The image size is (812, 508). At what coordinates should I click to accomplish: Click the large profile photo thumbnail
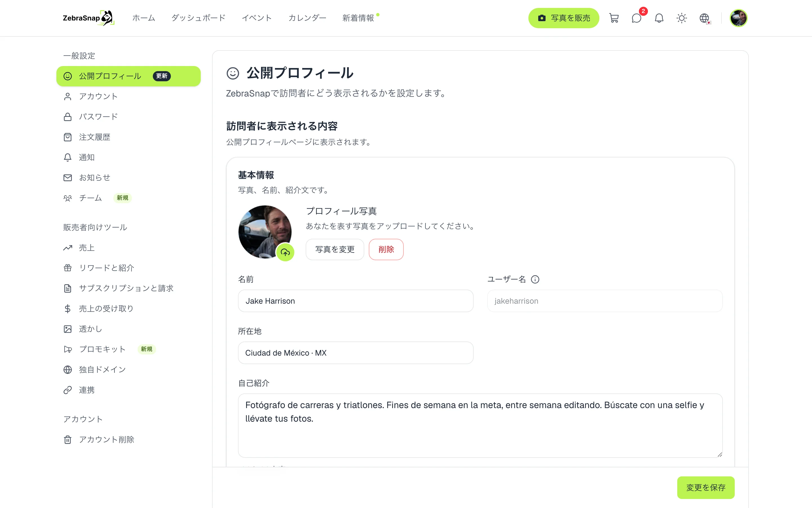(x=265, y=232)
